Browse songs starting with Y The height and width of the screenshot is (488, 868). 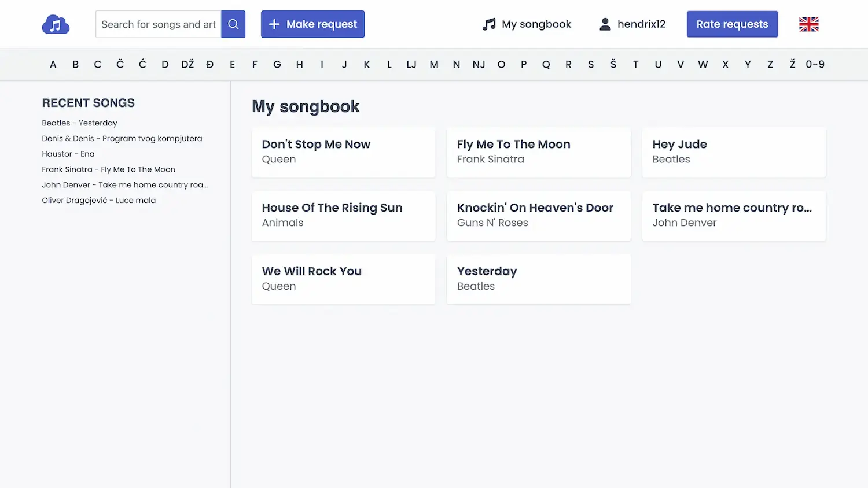[748, 65]
